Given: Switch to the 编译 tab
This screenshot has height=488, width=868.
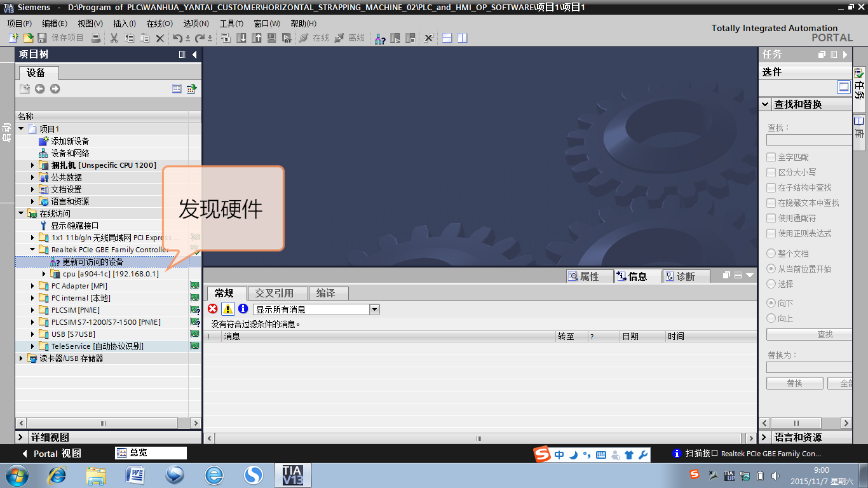Looking at the screenshot, I should [x=328, y=293].
